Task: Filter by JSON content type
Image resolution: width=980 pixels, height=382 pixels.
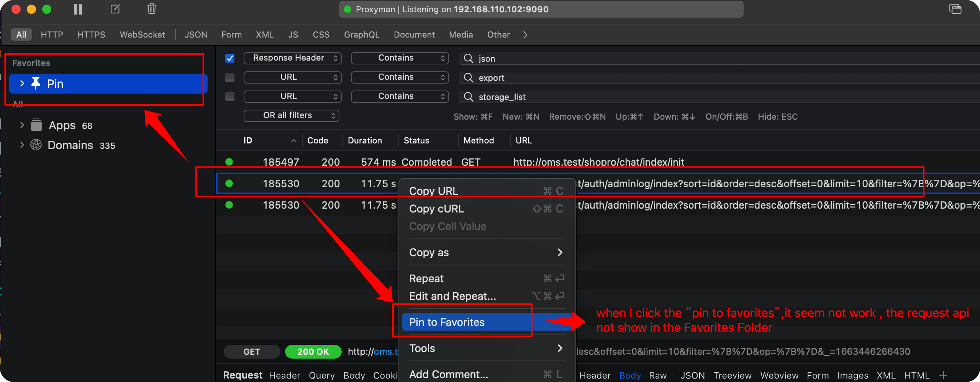Action: [x=196, y=35]
